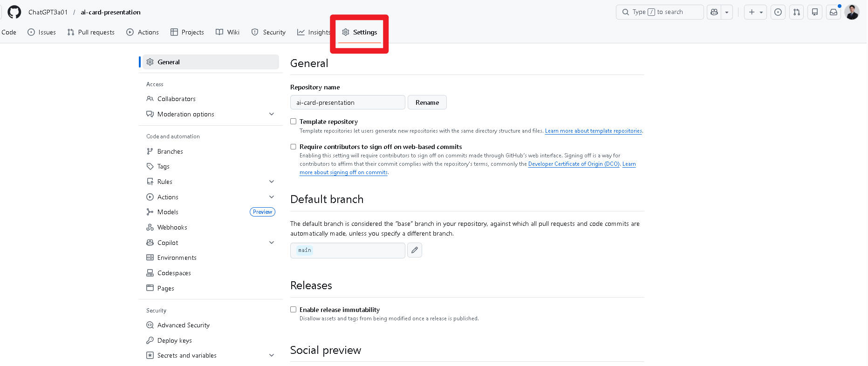Click the GitHub logo home icon
This screenshot has width=868, height=366.
point(14,12)
